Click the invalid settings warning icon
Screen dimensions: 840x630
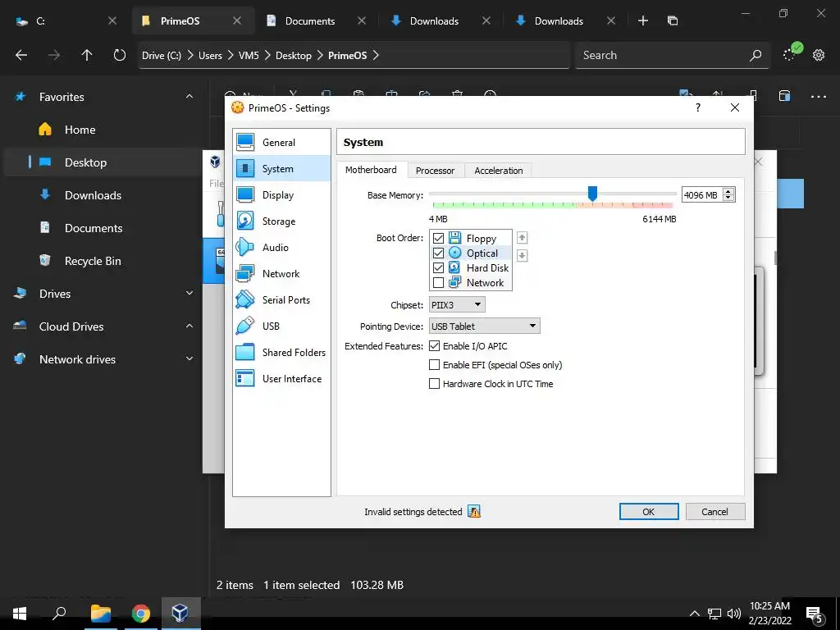tap(473, 512)
